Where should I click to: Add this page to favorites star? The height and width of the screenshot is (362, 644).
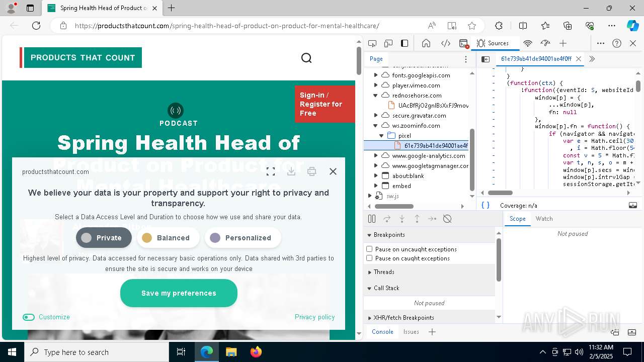click(471, 26)
